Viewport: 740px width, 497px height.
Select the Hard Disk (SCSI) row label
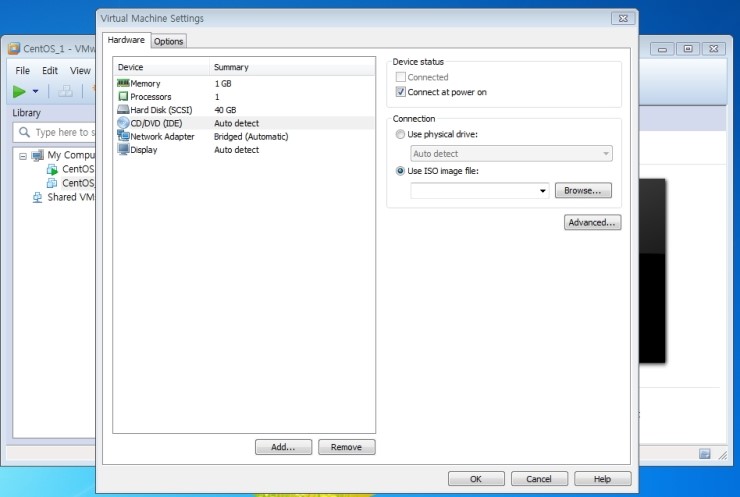pyautogui.click(x=161, y=110)
